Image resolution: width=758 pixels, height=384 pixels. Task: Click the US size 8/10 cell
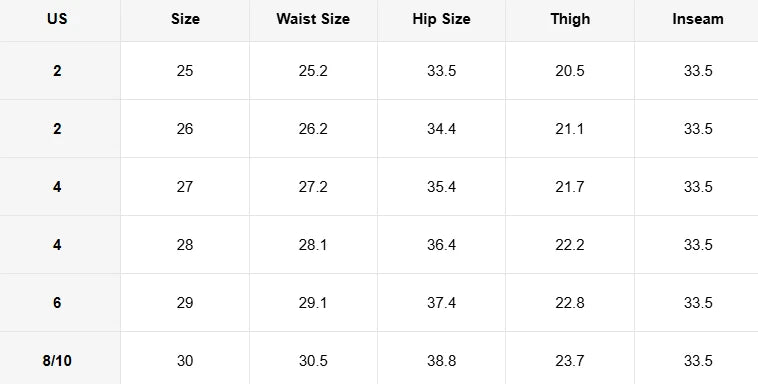tap(57, 361)
